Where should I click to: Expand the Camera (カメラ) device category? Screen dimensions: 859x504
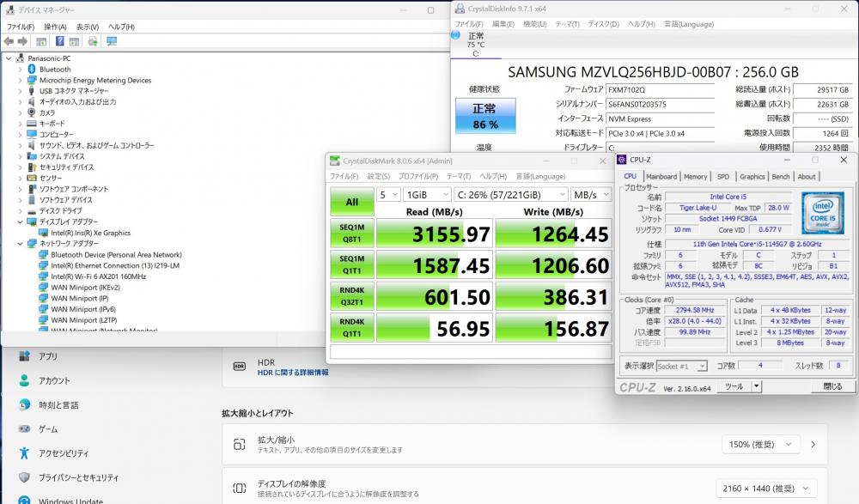(x=20, y=112)
